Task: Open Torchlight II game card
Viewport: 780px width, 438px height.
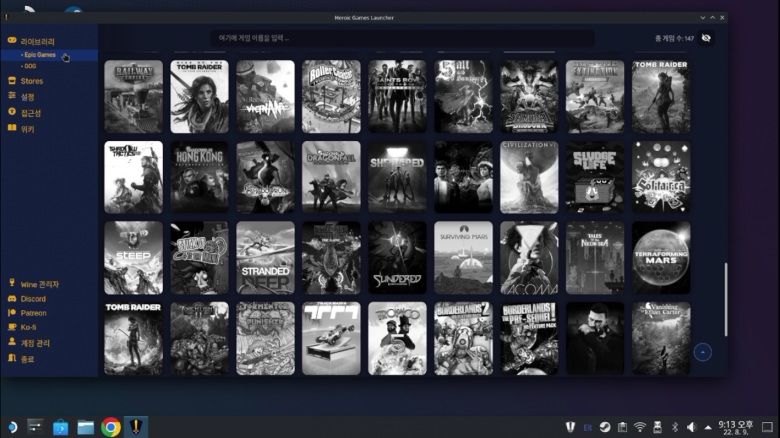Action: (199, 338)
